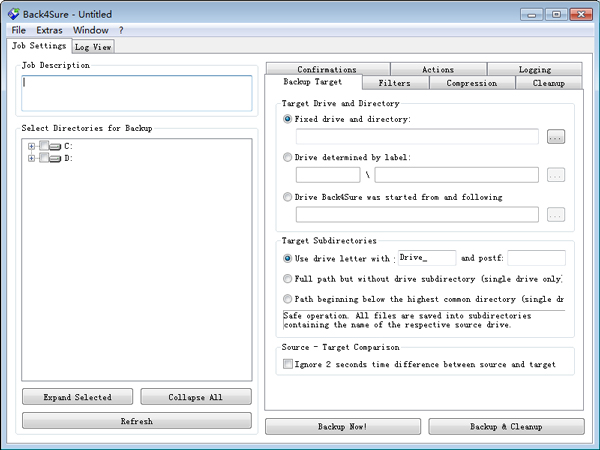Click the drive label input field
The image size is (600, 450).
click(328, 175)
